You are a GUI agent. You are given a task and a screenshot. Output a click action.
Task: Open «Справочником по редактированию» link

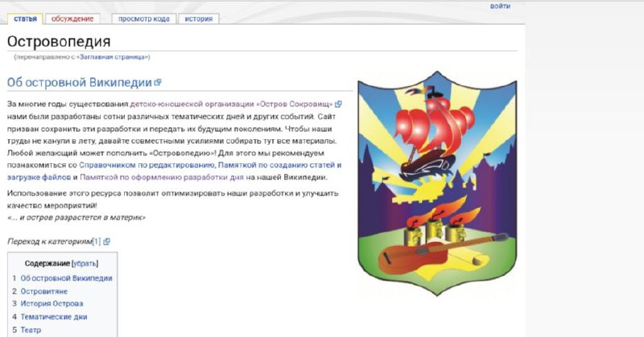[146, 165]
